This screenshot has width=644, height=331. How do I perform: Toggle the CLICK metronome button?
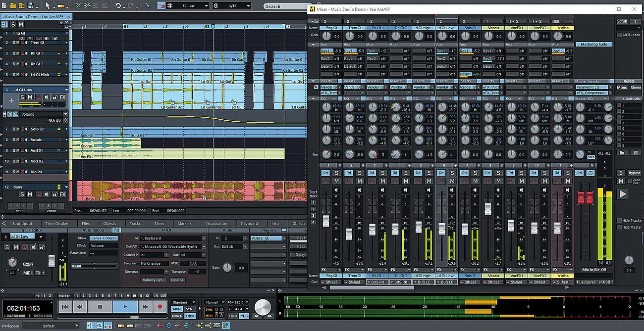tap(233, 316)
